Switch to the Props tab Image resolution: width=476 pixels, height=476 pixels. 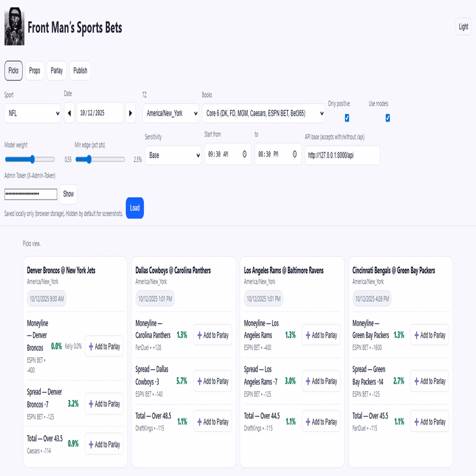click(34, 71)
